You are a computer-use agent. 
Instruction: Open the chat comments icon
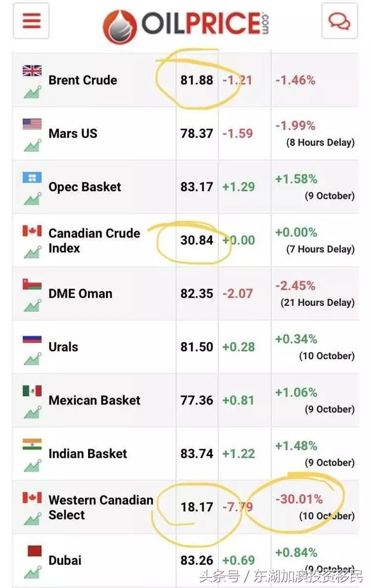(x=339, y=21)
